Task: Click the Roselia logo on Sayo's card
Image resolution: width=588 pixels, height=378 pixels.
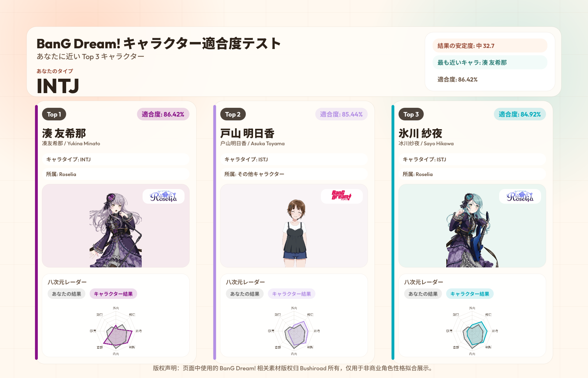Action: pyautogui.click(x=520, y=196)
